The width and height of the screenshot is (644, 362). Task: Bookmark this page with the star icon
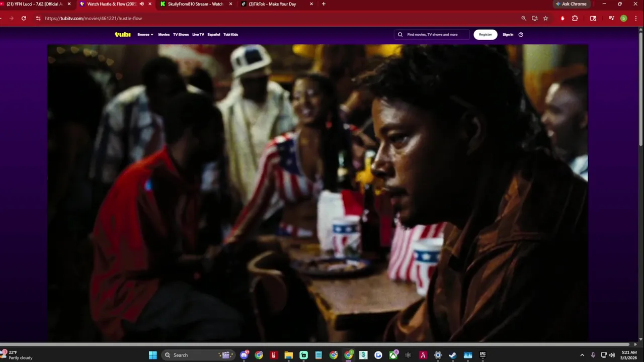point(545,18)
